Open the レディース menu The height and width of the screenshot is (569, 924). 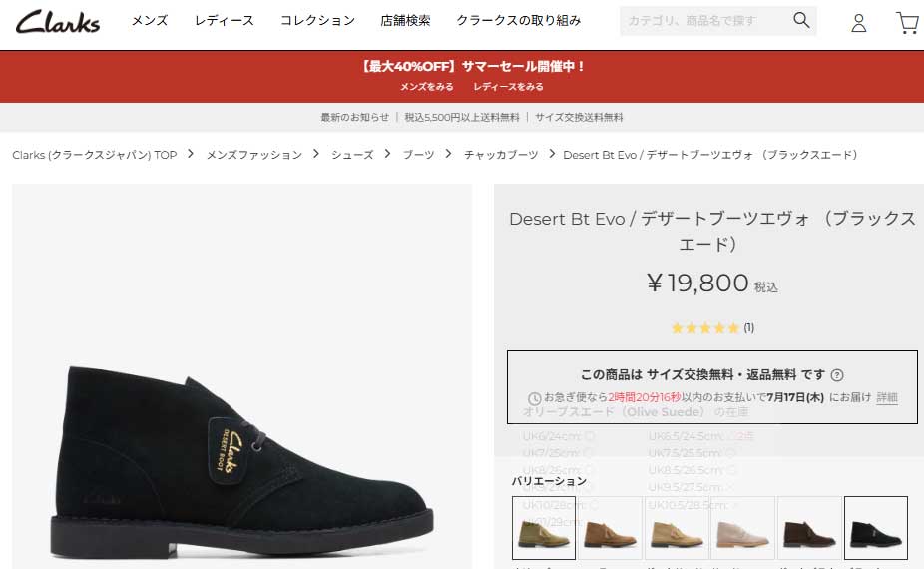224,21
